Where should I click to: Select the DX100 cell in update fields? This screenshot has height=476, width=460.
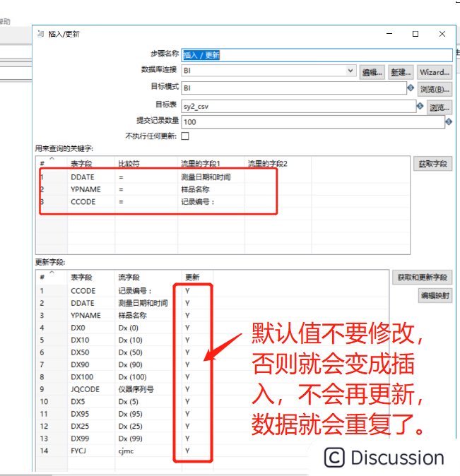coord(82,377)
